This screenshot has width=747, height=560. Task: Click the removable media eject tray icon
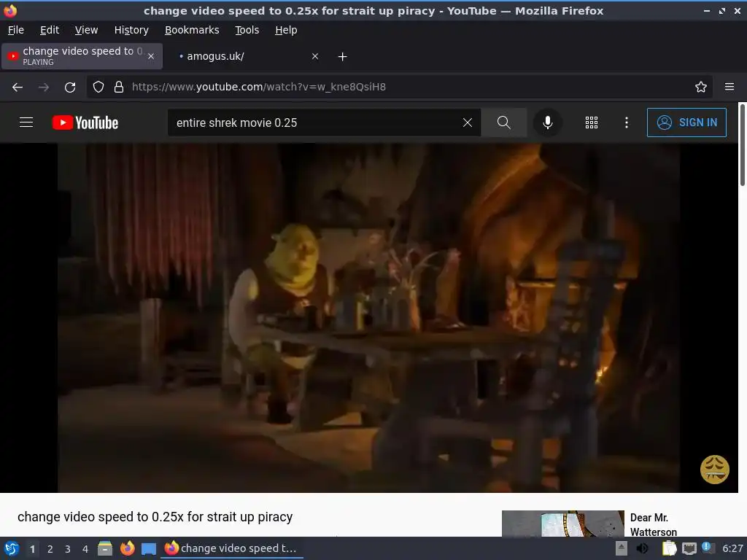(x=622, y=548)
